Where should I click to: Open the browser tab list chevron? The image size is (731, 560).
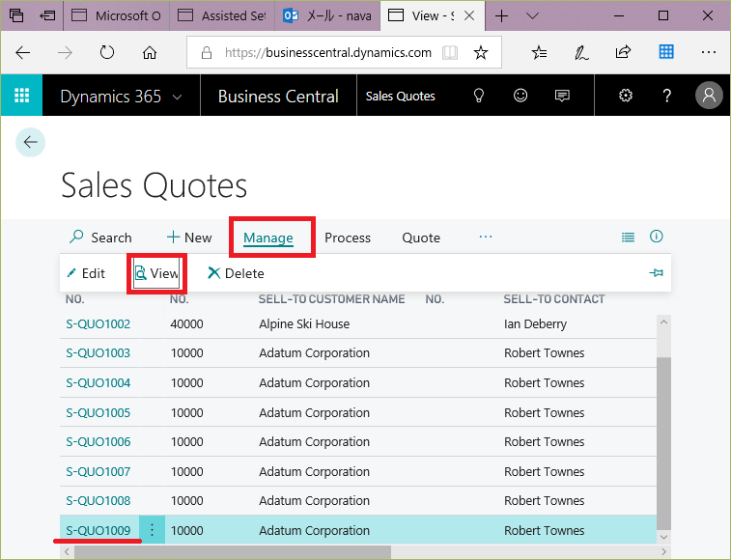[533, 15]
